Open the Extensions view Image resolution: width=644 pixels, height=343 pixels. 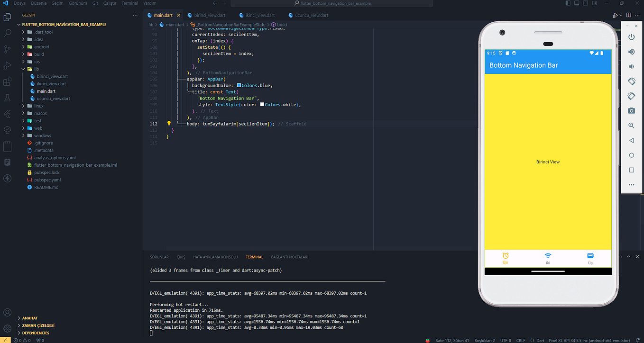[7, 81]
